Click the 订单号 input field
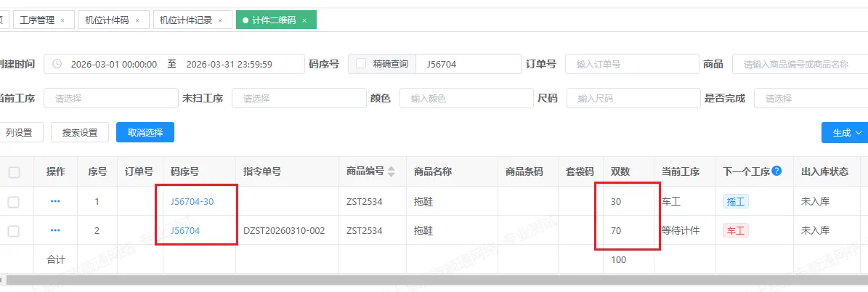Image resolution: width=868 pixels, height=292 pixels. [x=628, y=64]
